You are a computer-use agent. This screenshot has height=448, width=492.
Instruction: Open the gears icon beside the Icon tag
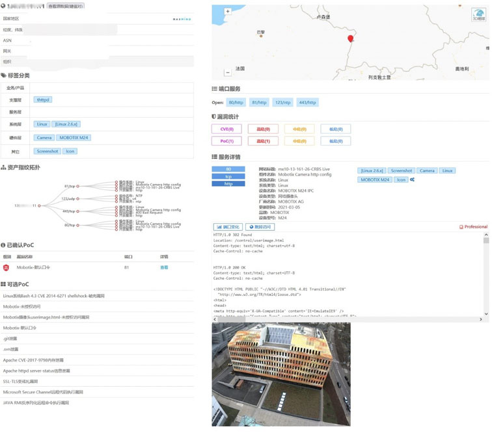click(413, 179)
